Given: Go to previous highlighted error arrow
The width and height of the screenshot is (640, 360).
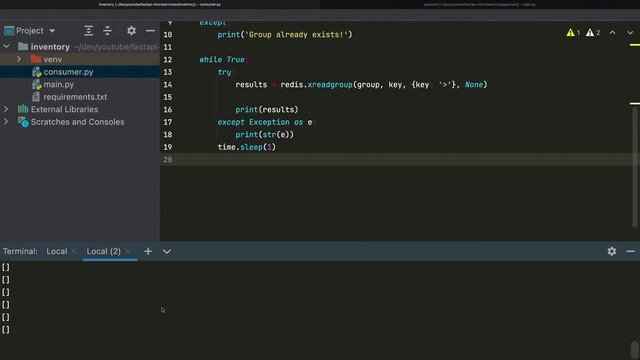Looking at the screenshot, I should coord(613,33).
